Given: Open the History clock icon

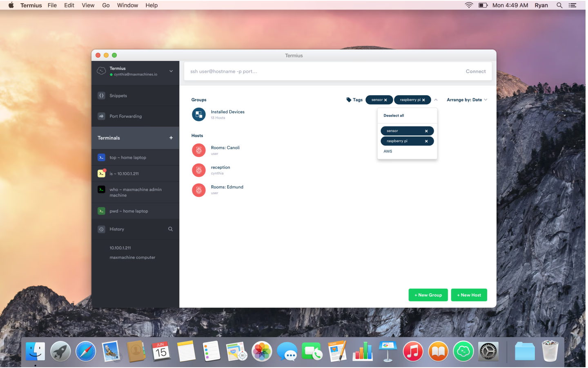Looking at the screenshot, I should click(101, 229).
